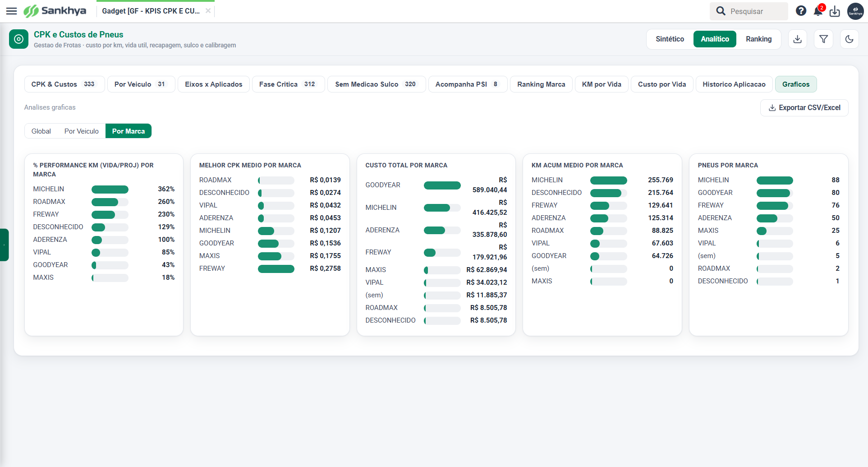Click the header download export icon
Screen dimensions: 868x467
click(x=798, y=39)
